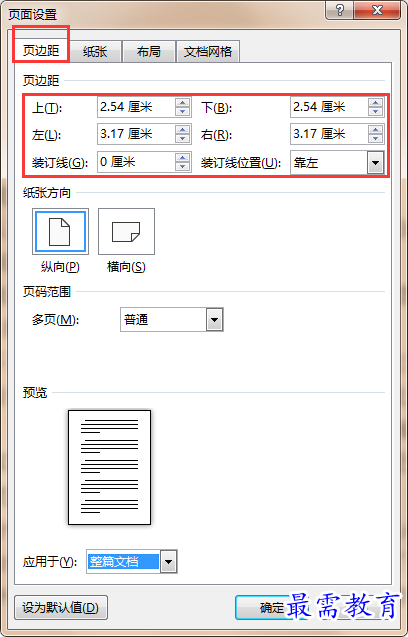Click the page preview thumbnail
Viewport: 408px width, 637px height.
(109, 467)
